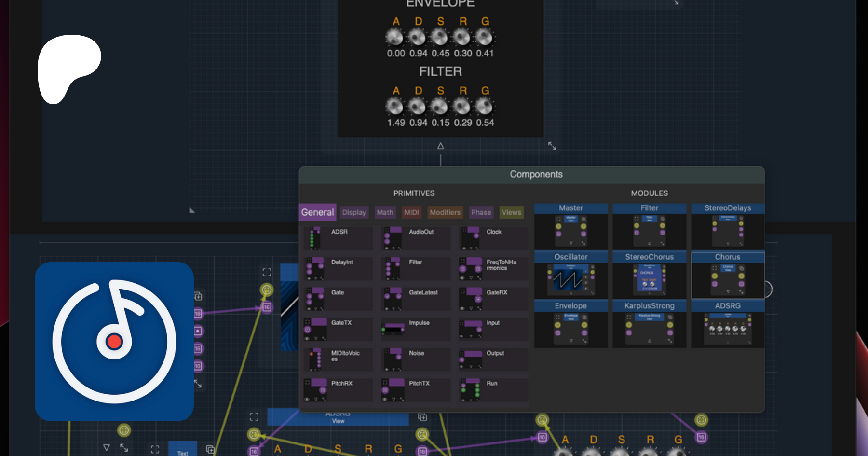Open the Views primitives tab
Screen dimensions: 868x456
pyautogui.click(x=511, y=212)
